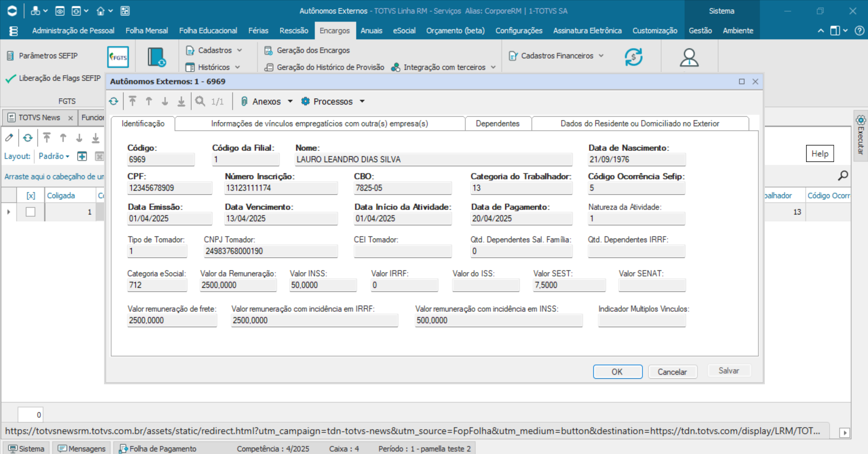This screenshot has height=454, width=868.
Task: Move to next row in background grid toolbar
Action: 79,138
